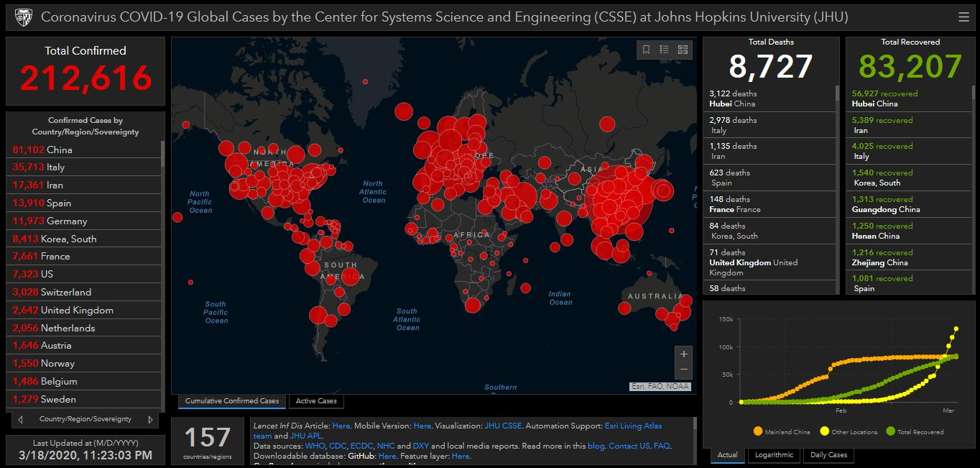This screenshot has height=468, width=980.
Task: Open the WHO data source link
Action: (315, 446)
